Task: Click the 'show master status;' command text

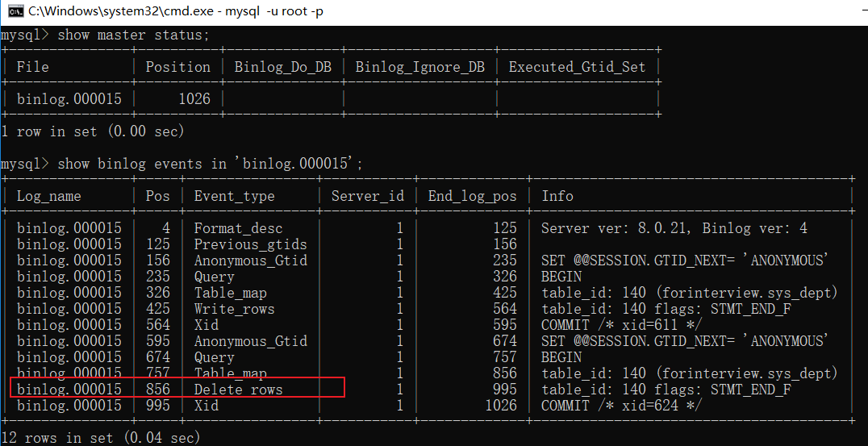Action: coord(133,35)
